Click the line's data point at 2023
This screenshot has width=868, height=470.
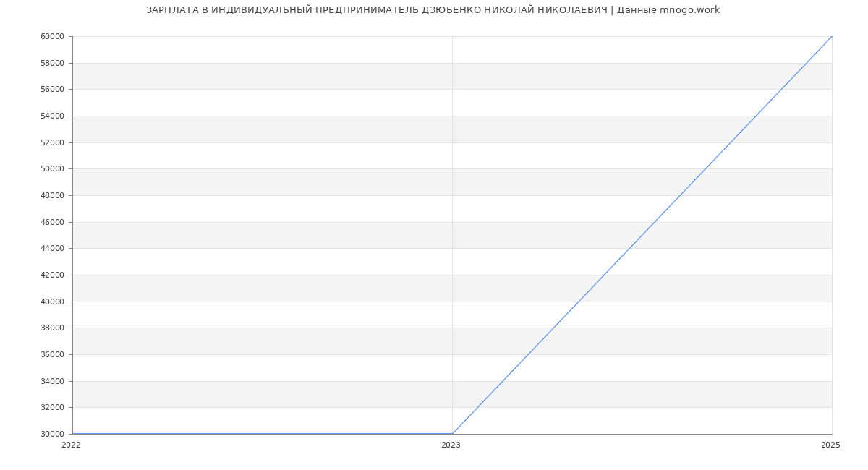(x=452, y=434)
